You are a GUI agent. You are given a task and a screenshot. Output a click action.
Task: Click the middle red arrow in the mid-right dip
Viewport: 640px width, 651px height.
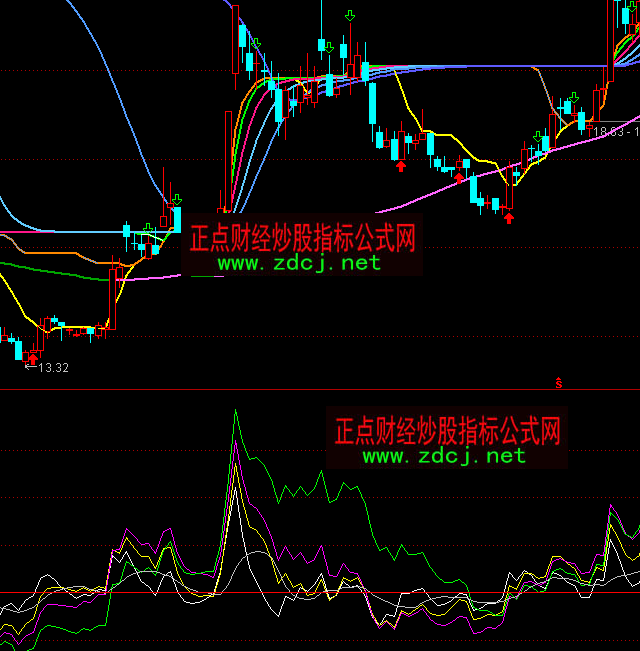(460, 178)
